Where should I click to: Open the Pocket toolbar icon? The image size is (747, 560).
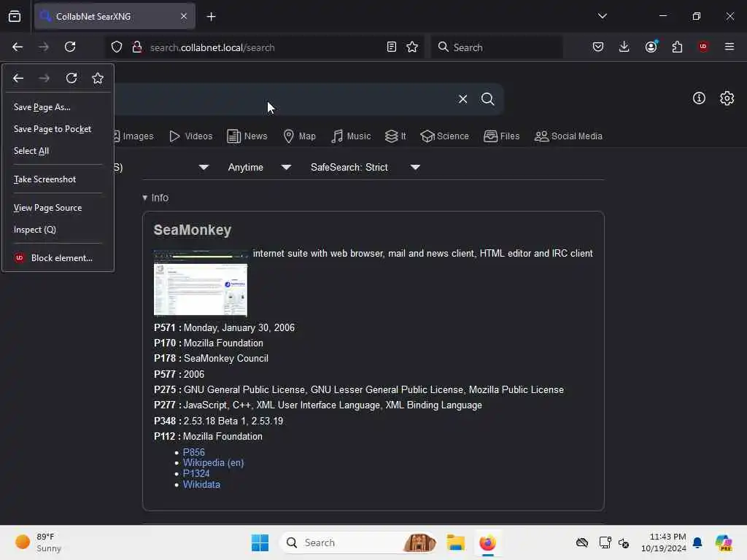598,47
